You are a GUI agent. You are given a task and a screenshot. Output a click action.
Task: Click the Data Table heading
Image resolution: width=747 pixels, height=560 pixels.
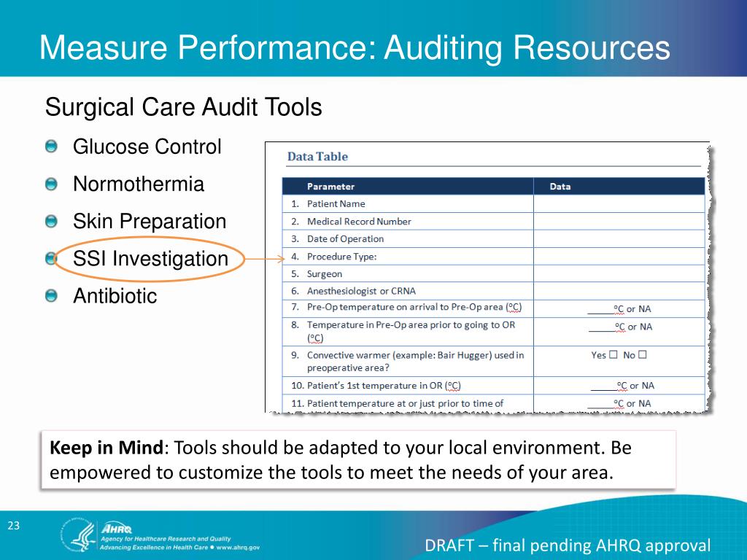click(317, 157)
